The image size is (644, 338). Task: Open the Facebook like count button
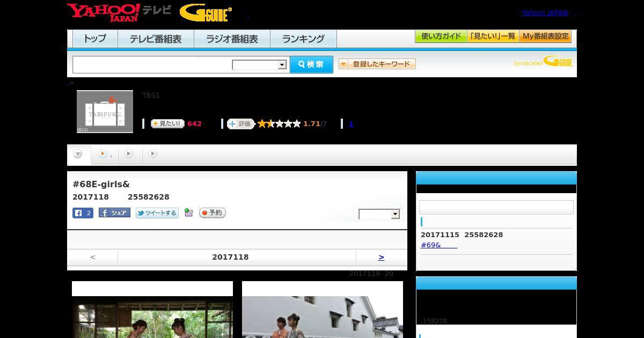[83, 213]
